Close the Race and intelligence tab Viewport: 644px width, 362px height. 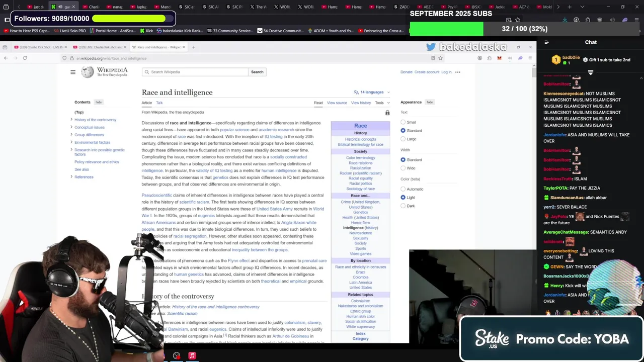tap(184, 47)
